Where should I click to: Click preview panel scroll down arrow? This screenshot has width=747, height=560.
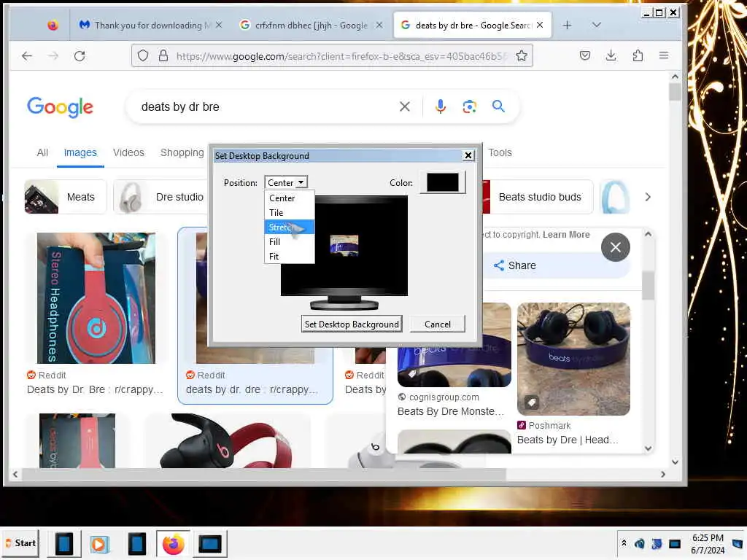[x=648, y=448]
